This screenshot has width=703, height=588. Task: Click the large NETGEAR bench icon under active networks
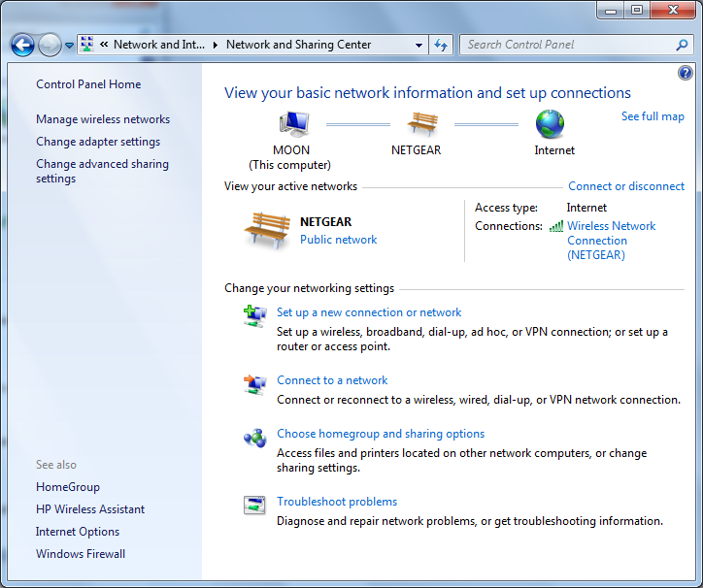tap(267, 230)
